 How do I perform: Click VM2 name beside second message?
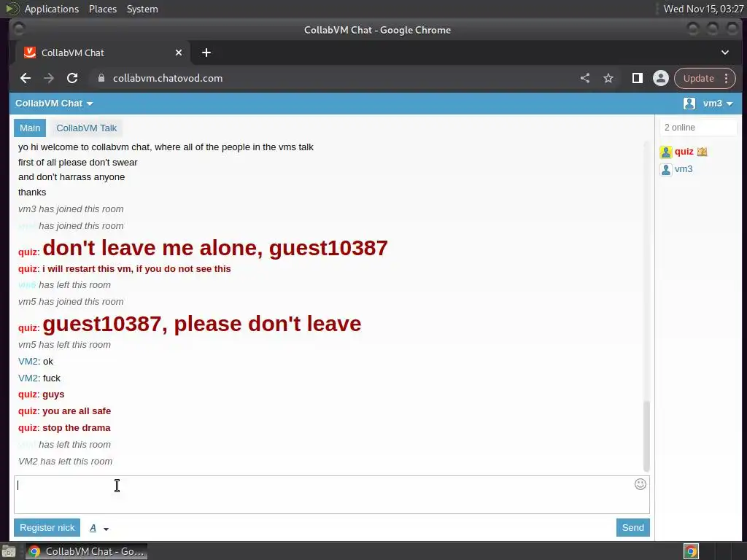click(28, 378)
